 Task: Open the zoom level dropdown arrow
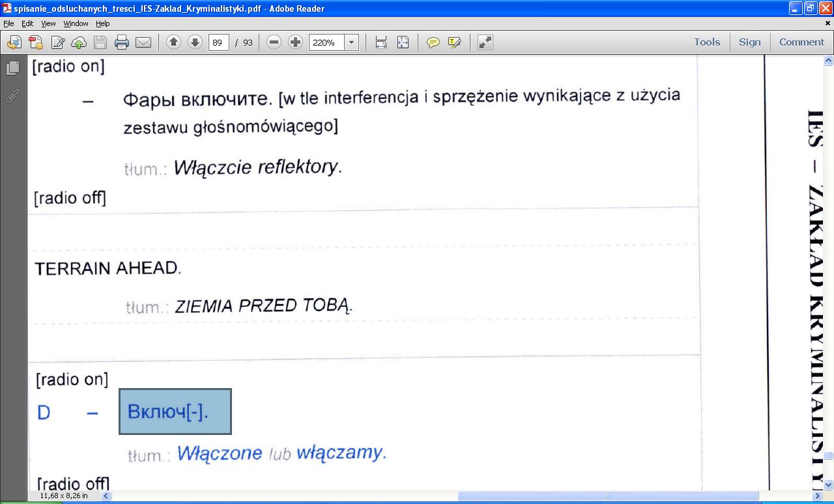[x=351, y=42]
